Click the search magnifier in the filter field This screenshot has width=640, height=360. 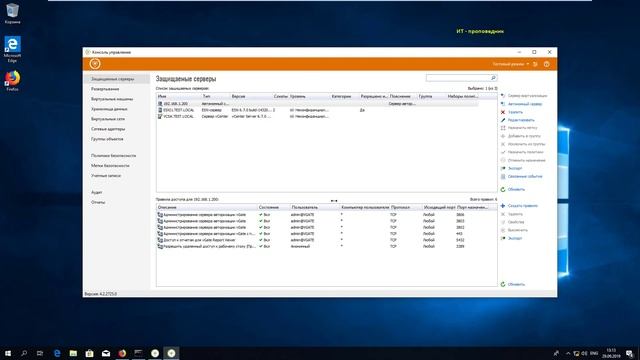click(x=493, y=78)
